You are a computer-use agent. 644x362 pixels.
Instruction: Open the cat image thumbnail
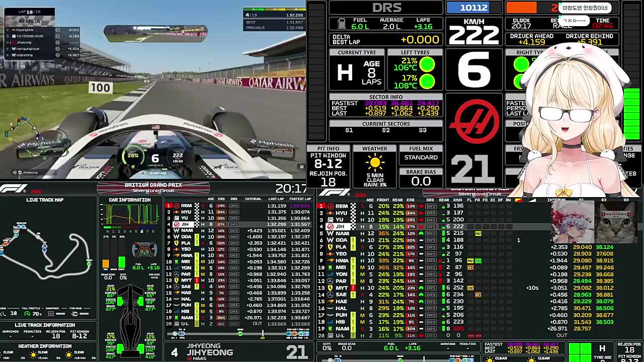(616, 222)
